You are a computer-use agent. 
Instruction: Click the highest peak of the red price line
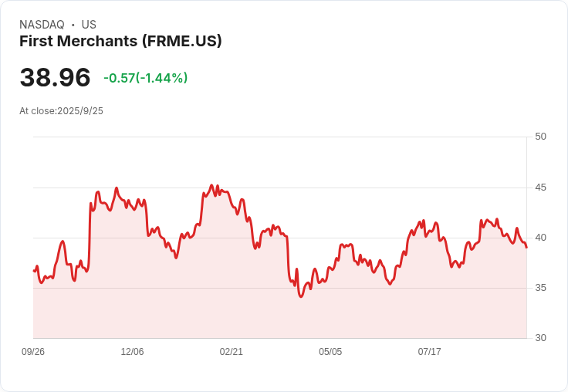coord(211,185)
